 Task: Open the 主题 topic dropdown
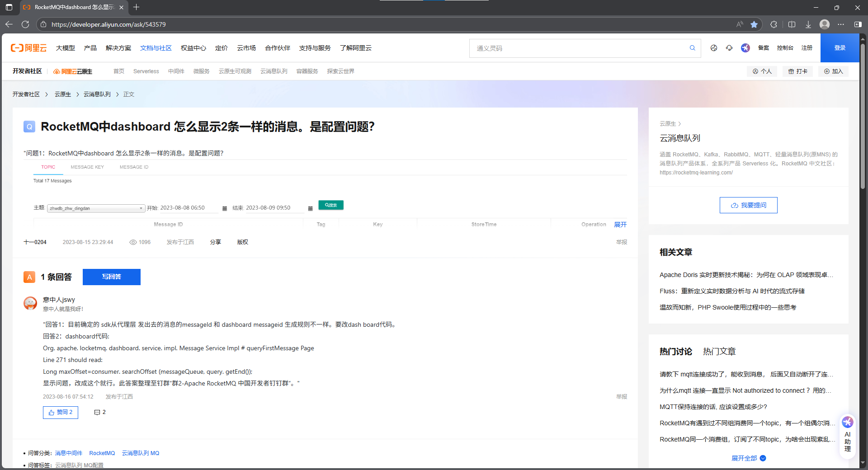click(x=96, y=208)
